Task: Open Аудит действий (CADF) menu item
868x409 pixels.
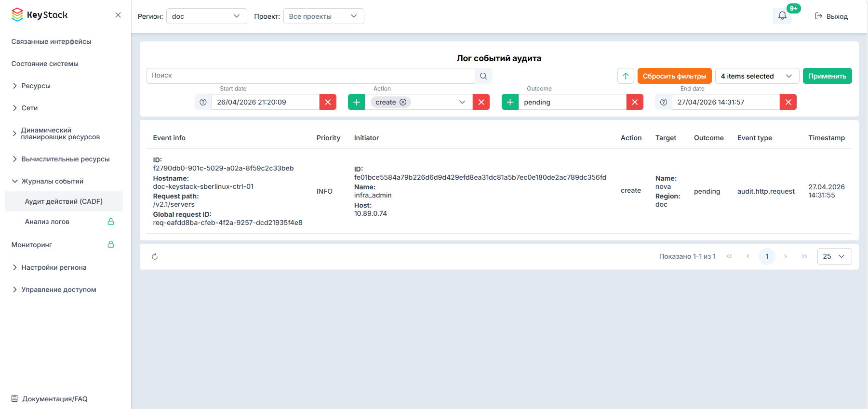Action: (64, 201)
